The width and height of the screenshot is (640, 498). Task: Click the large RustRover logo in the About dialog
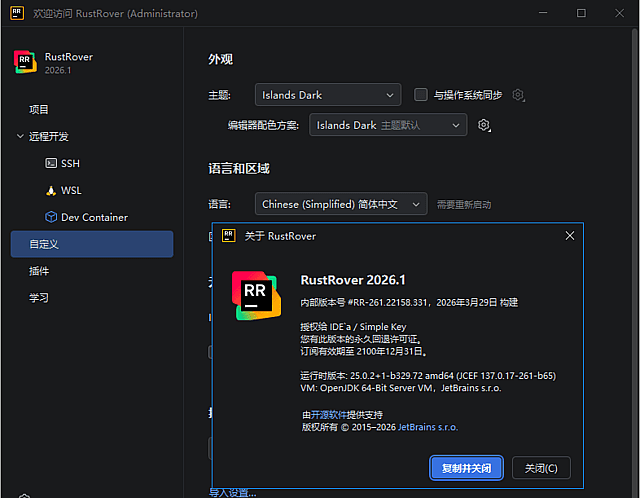pos(256,296)
